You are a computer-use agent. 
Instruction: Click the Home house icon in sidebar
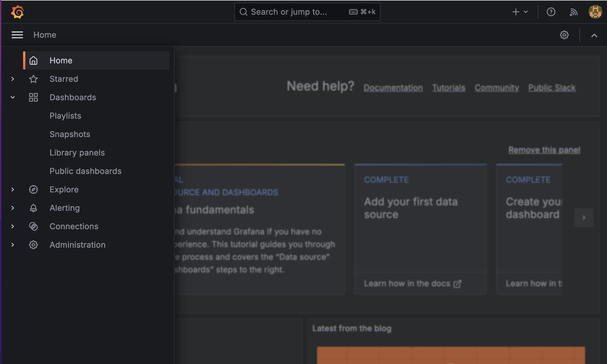click(33, 60)
